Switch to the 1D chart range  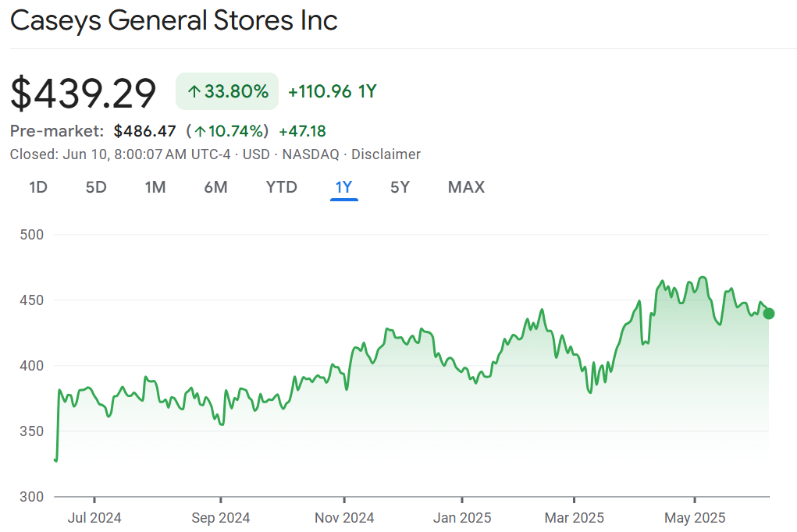[38, 187]
